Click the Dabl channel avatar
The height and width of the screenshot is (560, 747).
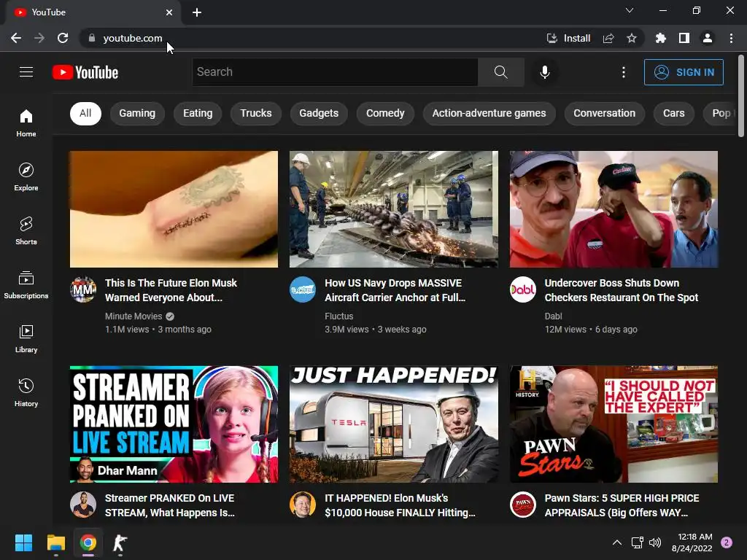click(x=522, y=289)
